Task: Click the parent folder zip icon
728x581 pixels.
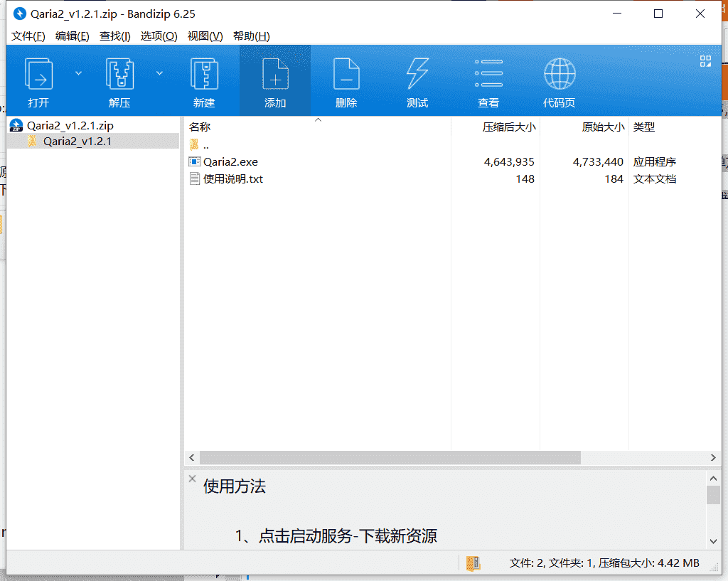Action: coord(194,144)
